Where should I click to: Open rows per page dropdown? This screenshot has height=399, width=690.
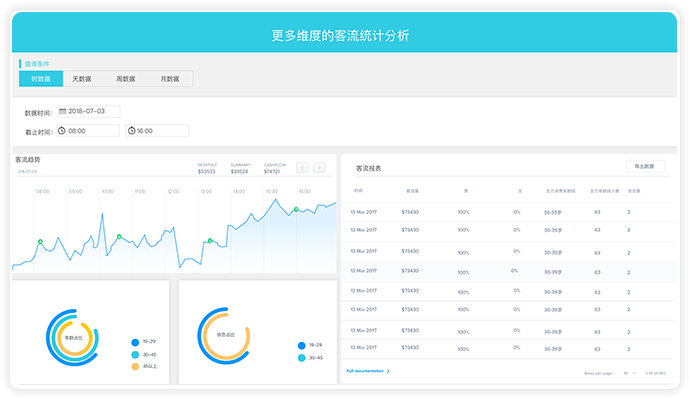click(x=630, y=373)
